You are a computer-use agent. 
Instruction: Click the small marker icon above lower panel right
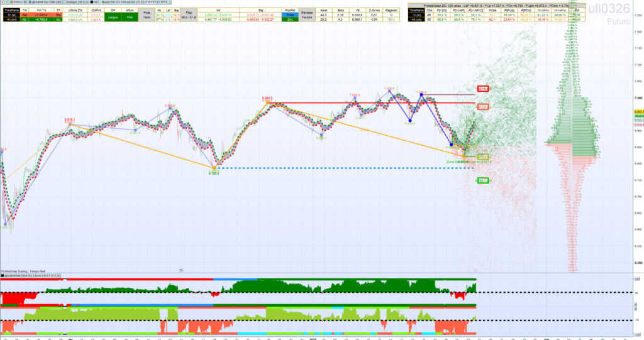pyautogui.click(x=475, y=271)
